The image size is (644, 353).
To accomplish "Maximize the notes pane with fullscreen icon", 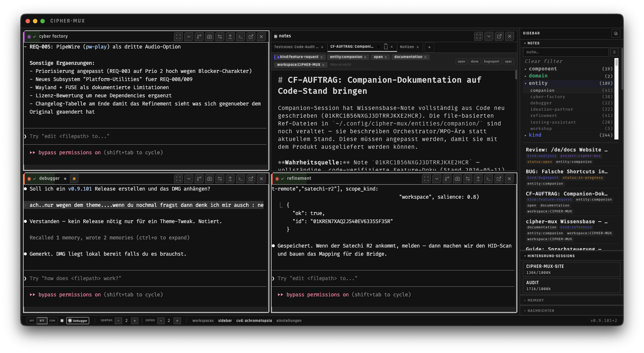I will (x=479, y=36).
